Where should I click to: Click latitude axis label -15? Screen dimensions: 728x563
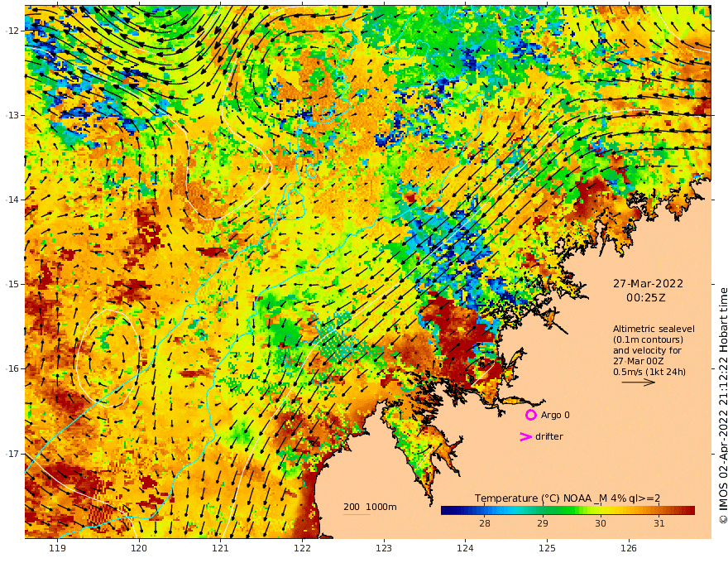[12, 284]
